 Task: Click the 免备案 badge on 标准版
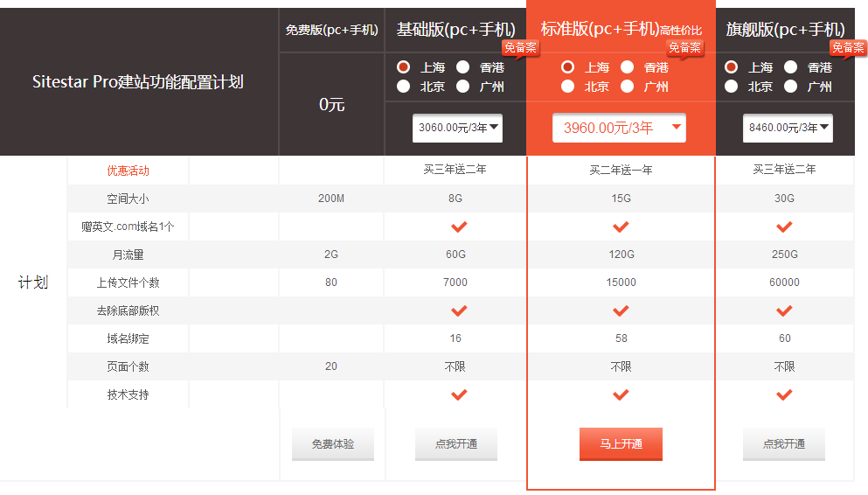[x=684, y=48]
